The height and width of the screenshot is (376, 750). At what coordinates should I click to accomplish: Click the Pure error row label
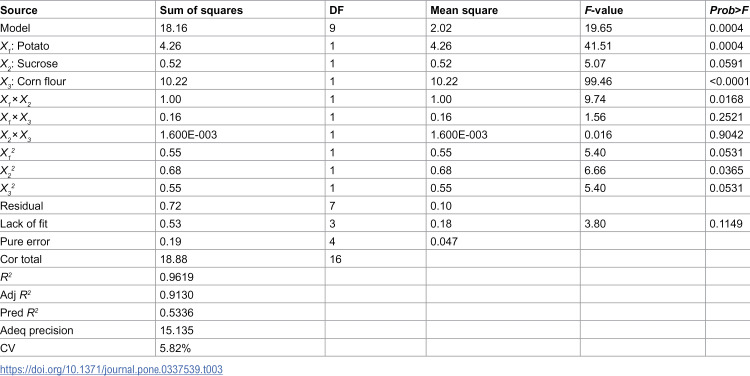[25, 241]
